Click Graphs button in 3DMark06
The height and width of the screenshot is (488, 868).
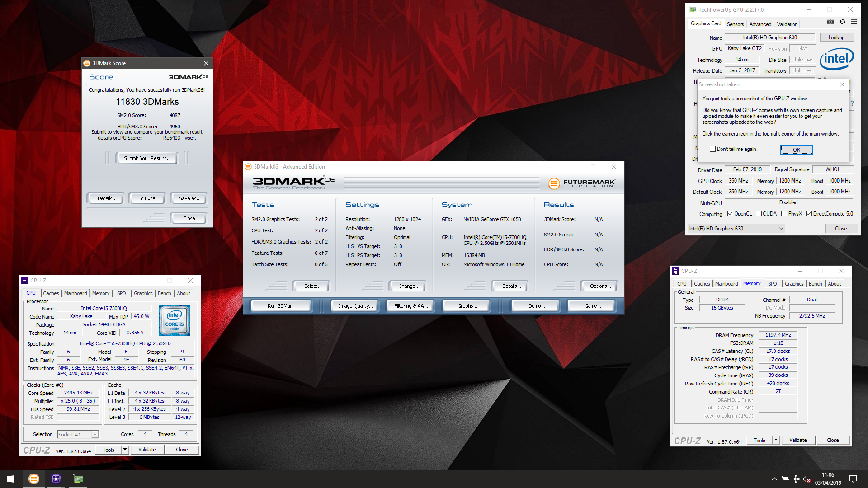click(467, 306)
